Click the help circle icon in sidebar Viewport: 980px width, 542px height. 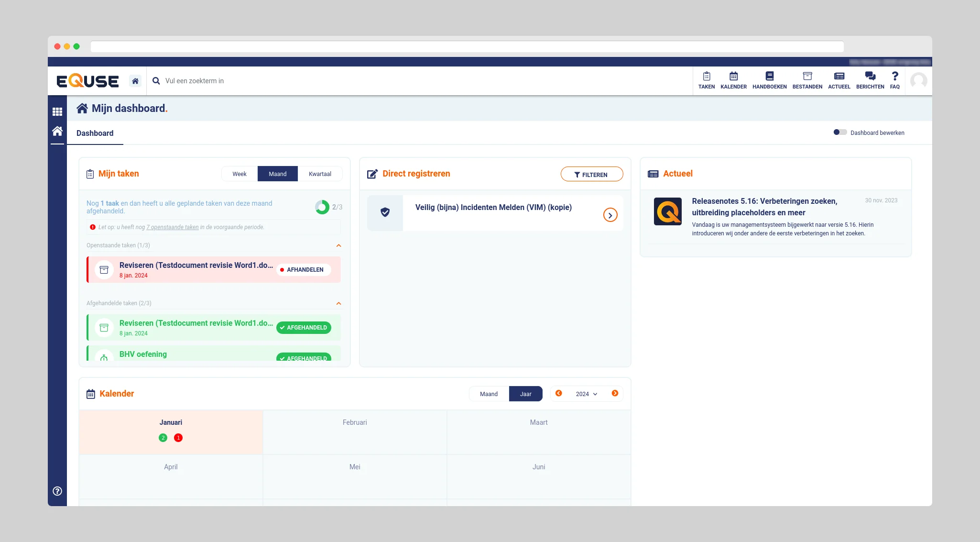(x=57, y=491)
